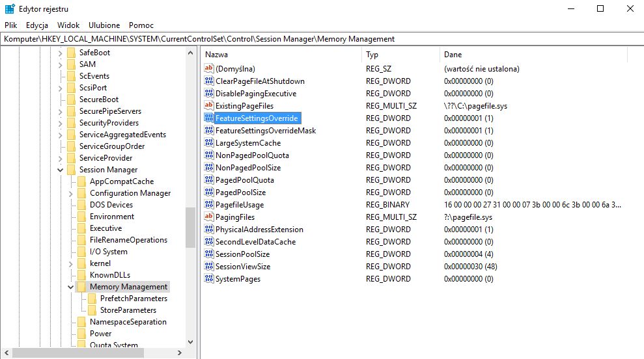Expand the ServiceProvider key
The width and height of the screenshot is (644, 359).
pyautogui.click(x=61, y=158)
